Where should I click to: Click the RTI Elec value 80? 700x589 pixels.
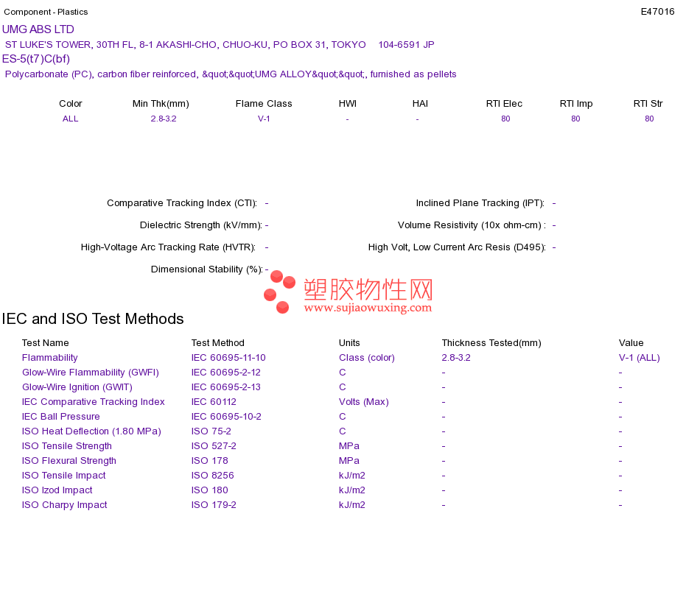pyautogui.click(x=505, y=119)
